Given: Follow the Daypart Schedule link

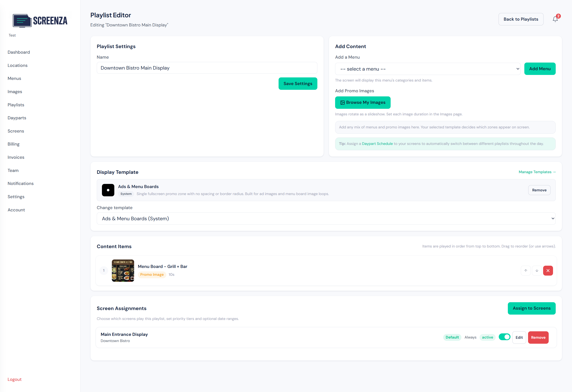Looking at the screenshot, I should point(377,144).
